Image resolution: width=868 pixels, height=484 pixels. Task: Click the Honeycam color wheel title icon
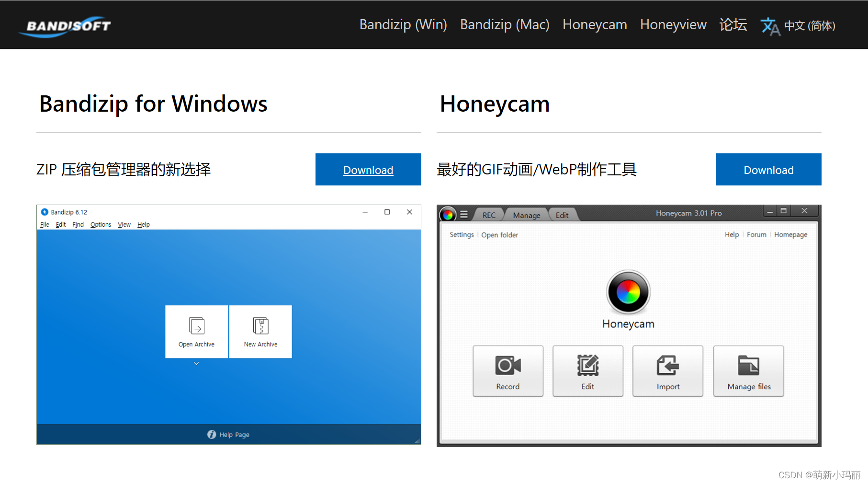tap(448, 215)
